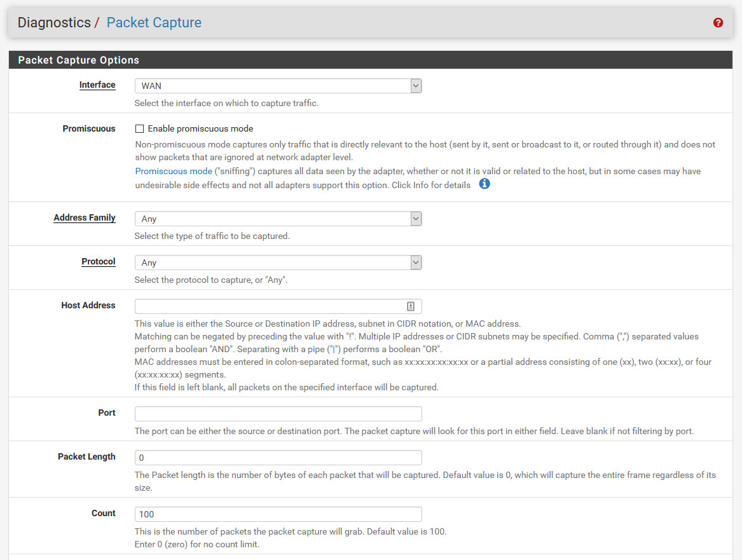Image resolution: width=742 pixels, height=560 pixels.
Task: Click the Packet Capture Options panel heading
Action: (79, 60)
